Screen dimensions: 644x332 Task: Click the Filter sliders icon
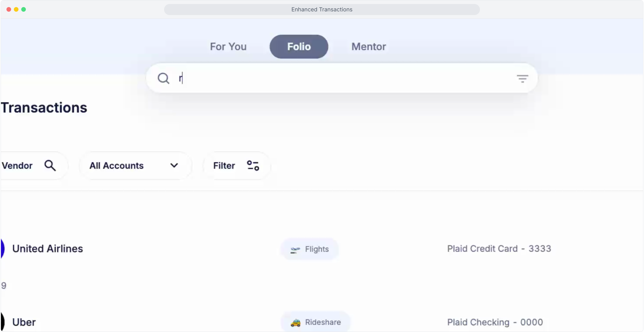tap(253, 165)
